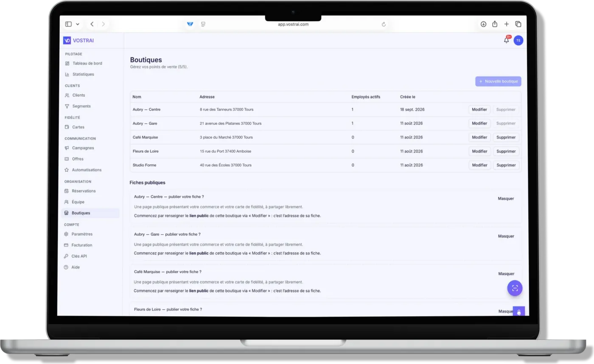Toggle the browser sidebar icon
594x364 pixels.
[x=68, y=24]
